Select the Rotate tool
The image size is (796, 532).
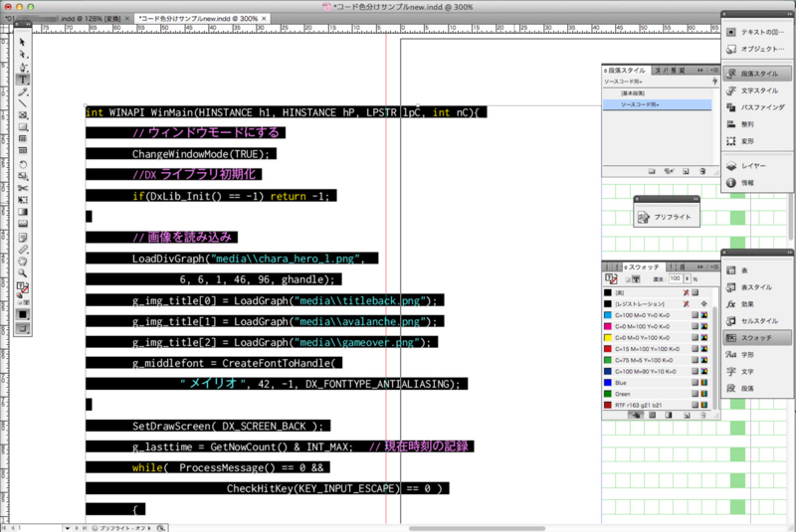click(x=23, y=164)
